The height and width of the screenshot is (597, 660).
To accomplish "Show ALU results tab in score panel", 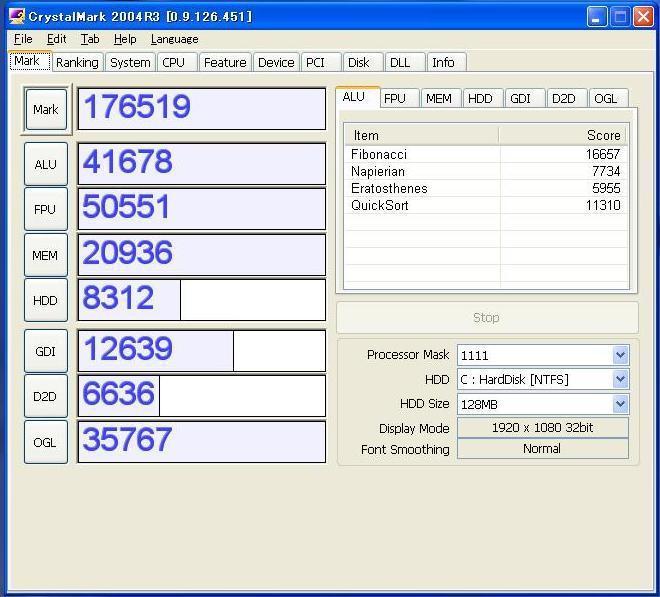I will (x=358, y=97).
